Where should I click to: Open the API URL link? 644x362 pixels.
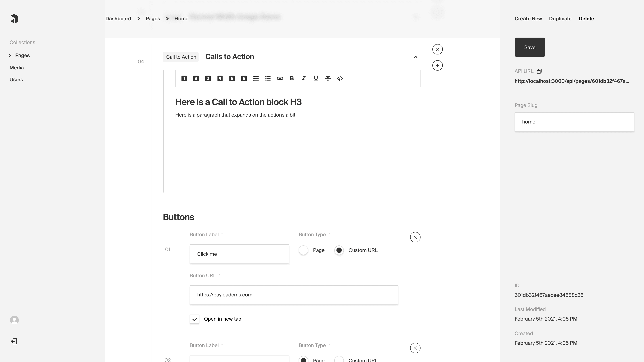(x=572, y=81)
